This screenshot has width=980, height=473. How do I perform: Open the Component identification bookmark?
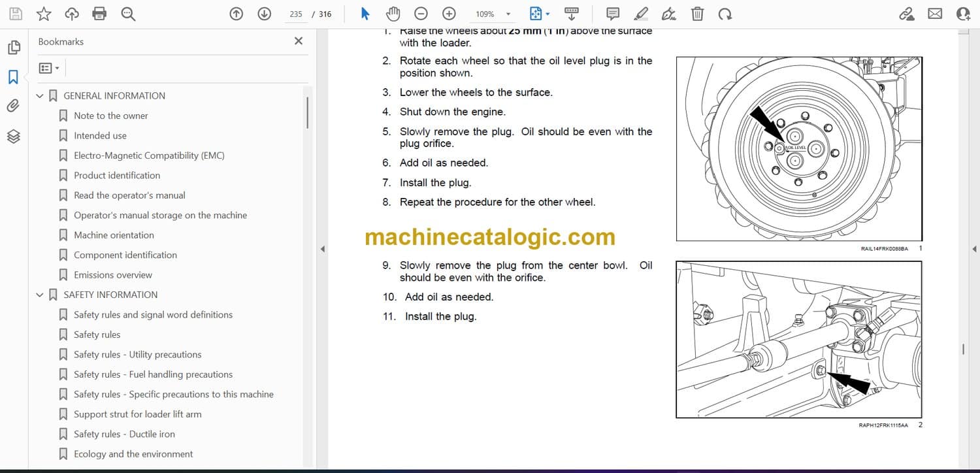point(125,255)
